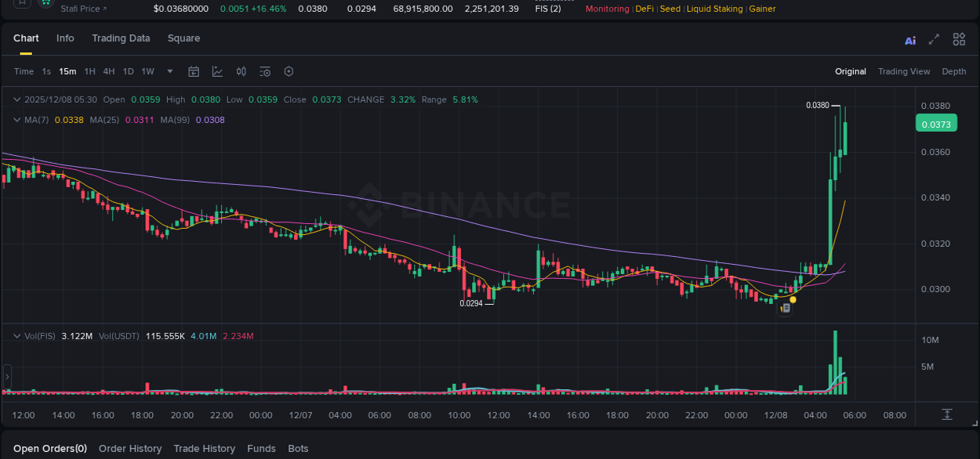The height and width of the screenshot is (459, 980).
Task: Open the candlestick display settings icon
Action: click(x=241, y=71)
